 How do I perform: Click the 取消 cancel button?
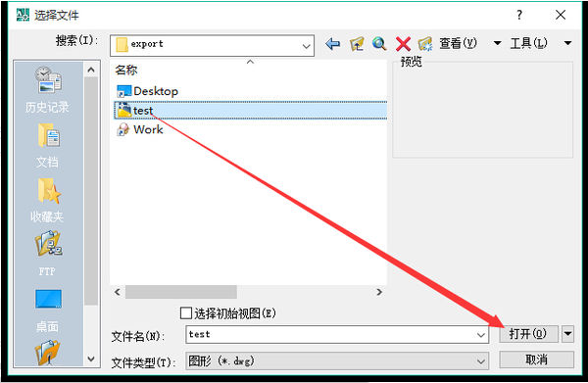tap(536, 359)
